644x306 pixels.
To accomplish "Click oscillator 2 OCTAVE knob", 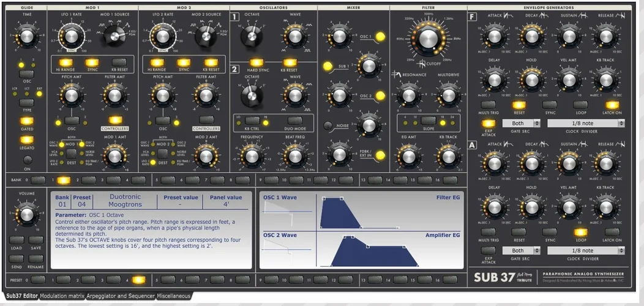I will pos(251,95).
